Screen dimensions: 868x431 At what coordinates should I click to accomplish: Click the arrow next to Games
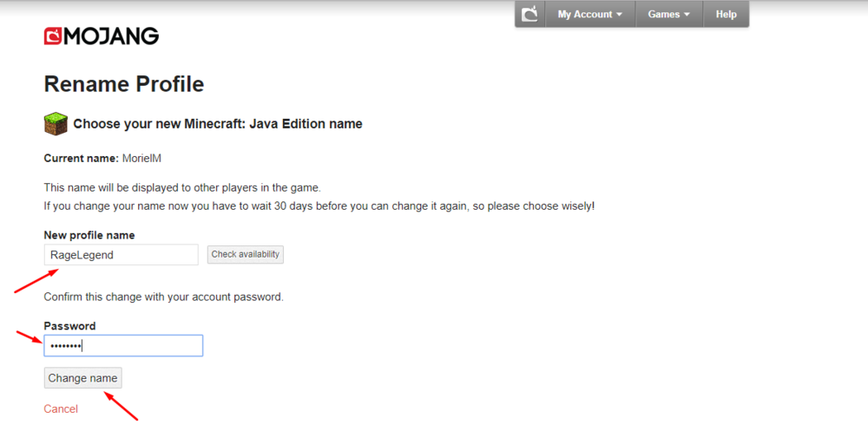tap(687, 15)
